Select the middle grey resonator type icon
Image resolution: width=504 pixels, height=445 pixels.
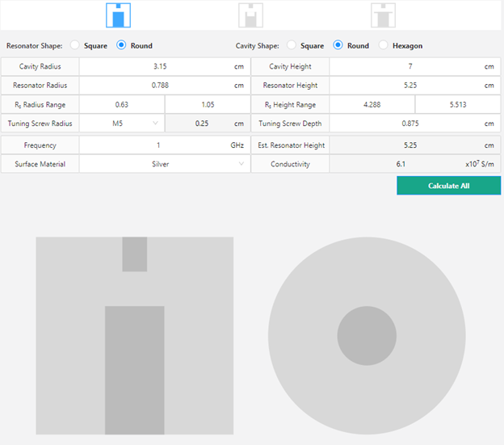tap(250, 15)
